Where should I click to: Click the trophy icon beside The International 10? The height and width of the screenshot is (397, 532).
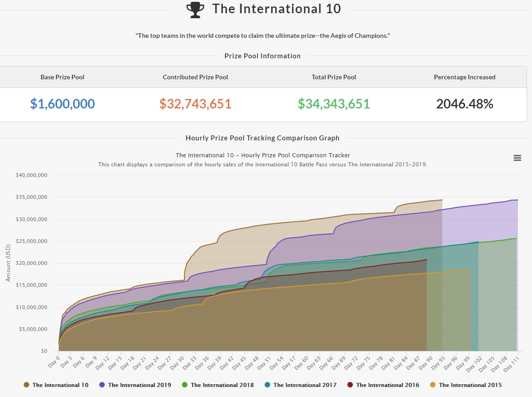[195, 10]
